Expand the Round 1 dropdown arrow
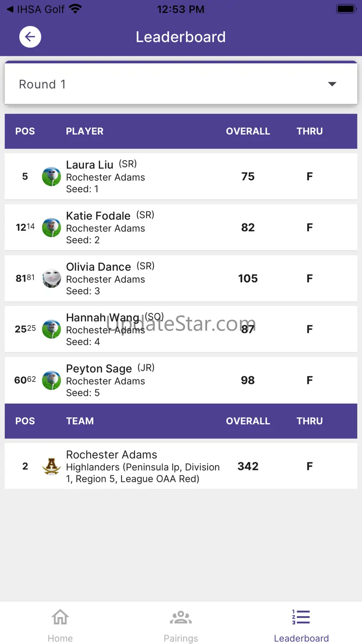 click(x=332, y=84)
